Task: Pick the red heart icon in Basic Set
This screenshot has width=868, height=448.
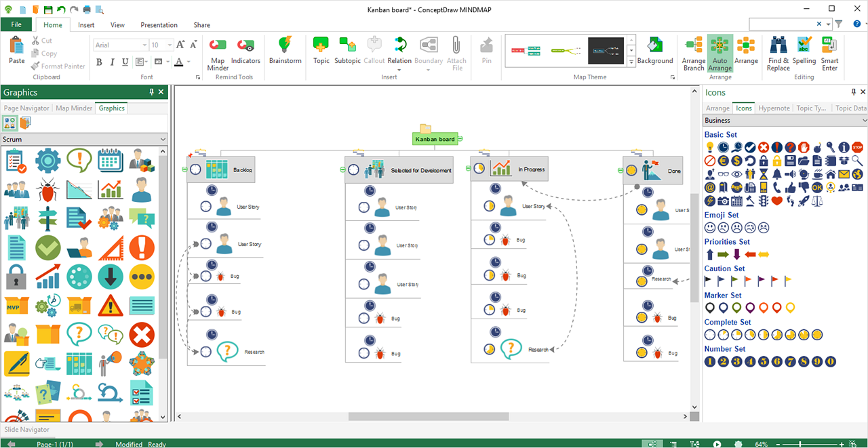Action: (x=777, y=201)
